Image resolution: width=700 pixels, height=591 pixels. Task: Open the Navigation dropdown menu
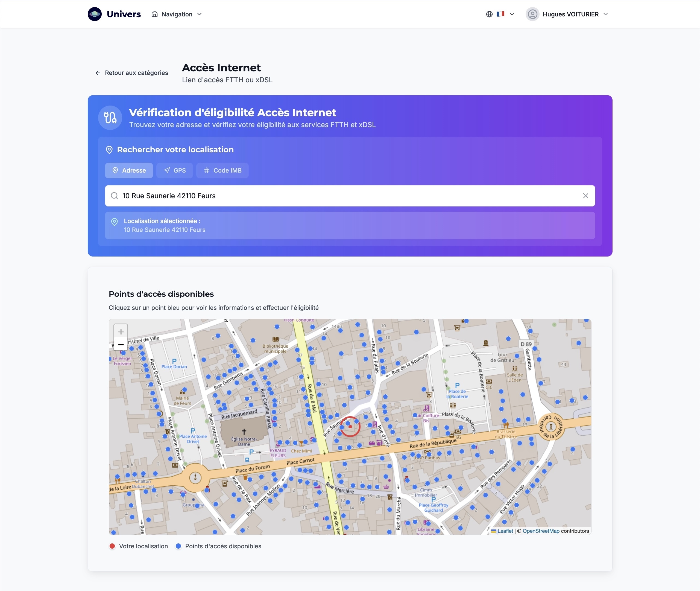coord(177,14)
